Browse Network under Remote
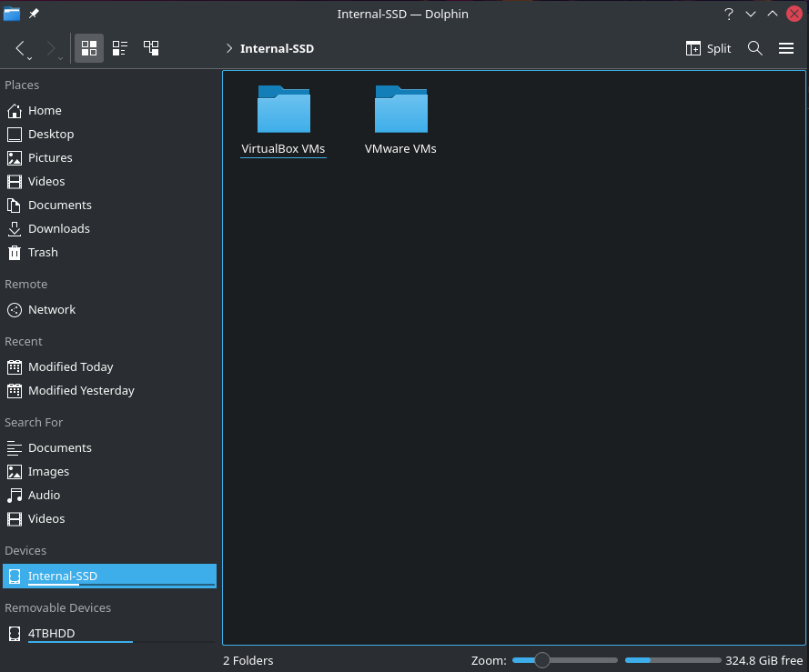Image resolution: width=809 pixels, height=672 pixels. click(109, 310)
